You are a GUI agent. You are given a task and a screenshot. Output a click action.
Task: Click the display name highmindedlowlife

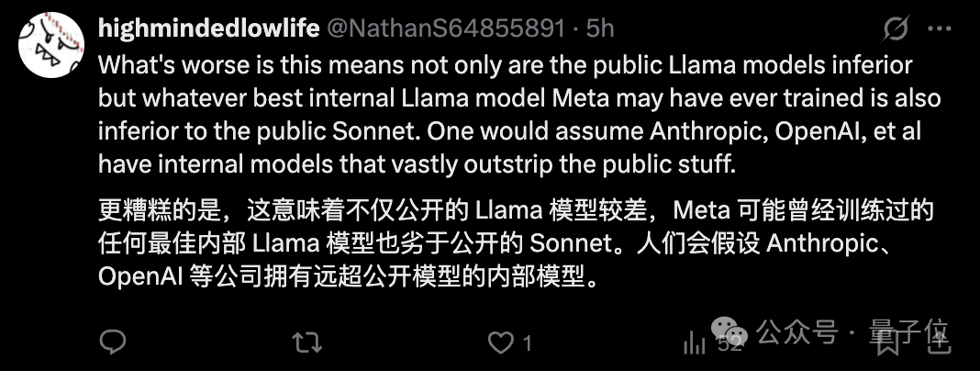coord(208,28)
